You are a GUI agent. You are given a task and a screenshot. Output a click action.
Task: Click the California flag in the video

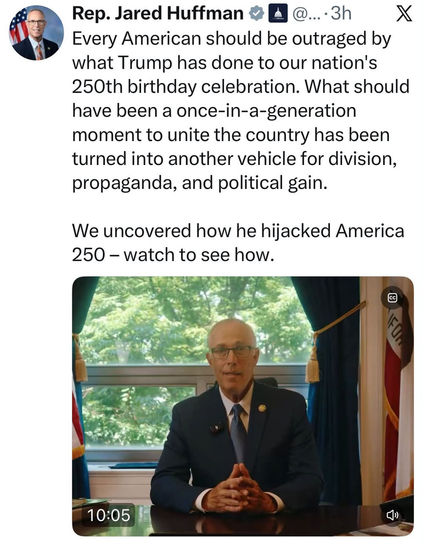click(x=399, y=389)
